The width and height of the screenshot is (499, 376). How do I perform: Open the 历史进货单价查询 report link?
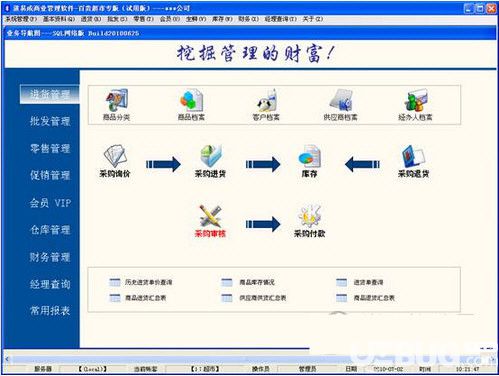coord(148,282)
